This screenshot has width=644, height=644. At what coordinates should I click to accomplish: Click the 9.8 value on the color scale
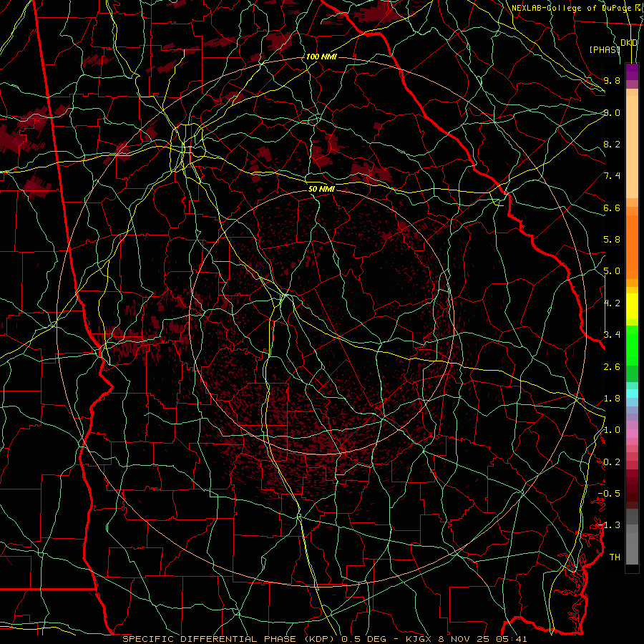point(612,80)
